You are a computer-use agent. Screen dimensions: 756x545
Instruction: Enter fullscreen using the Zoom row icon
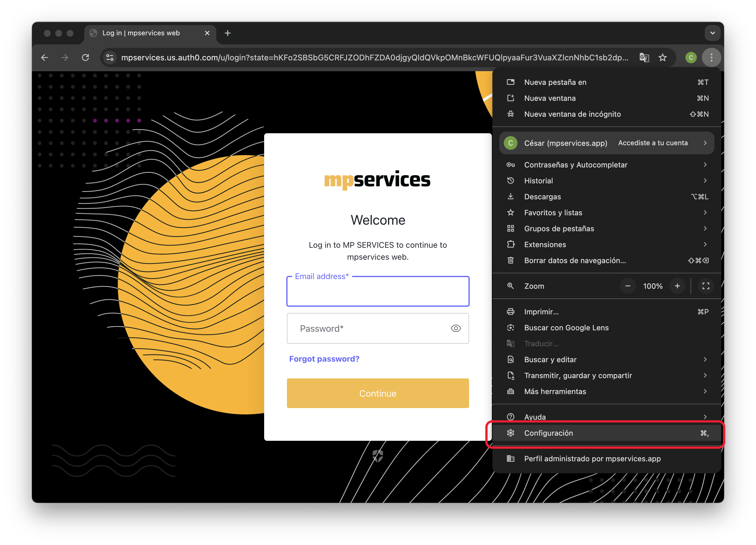[x=705, y=286]
